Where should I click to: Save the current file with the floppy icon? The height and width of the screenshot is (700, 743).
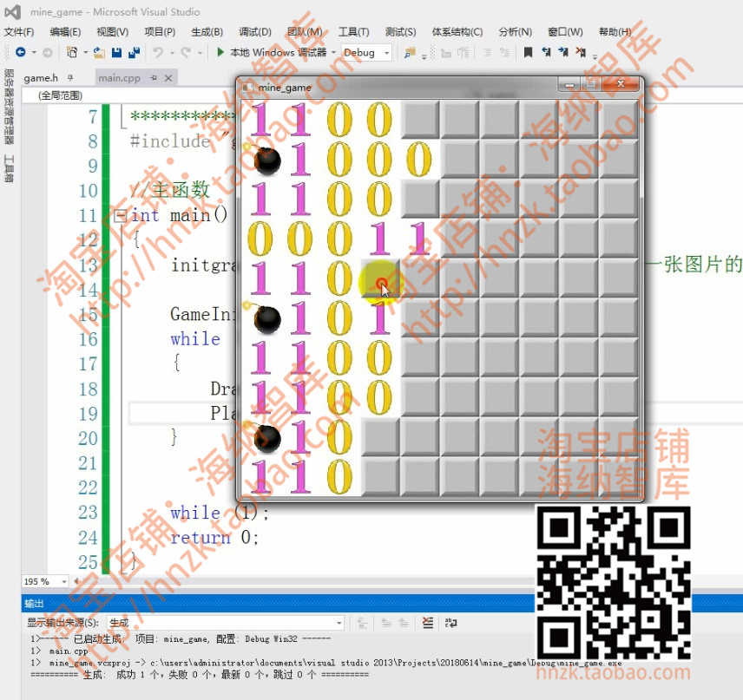tap(116, 52)
